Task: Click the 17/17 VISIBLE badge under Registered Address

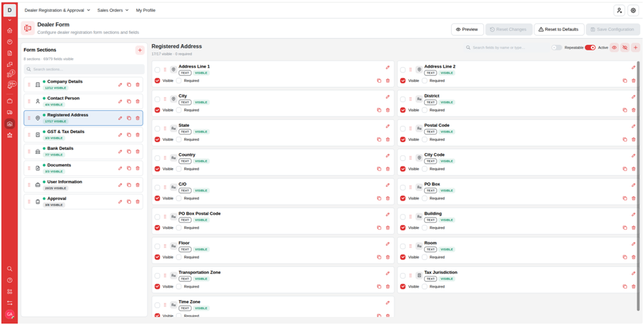Action: 55,121
